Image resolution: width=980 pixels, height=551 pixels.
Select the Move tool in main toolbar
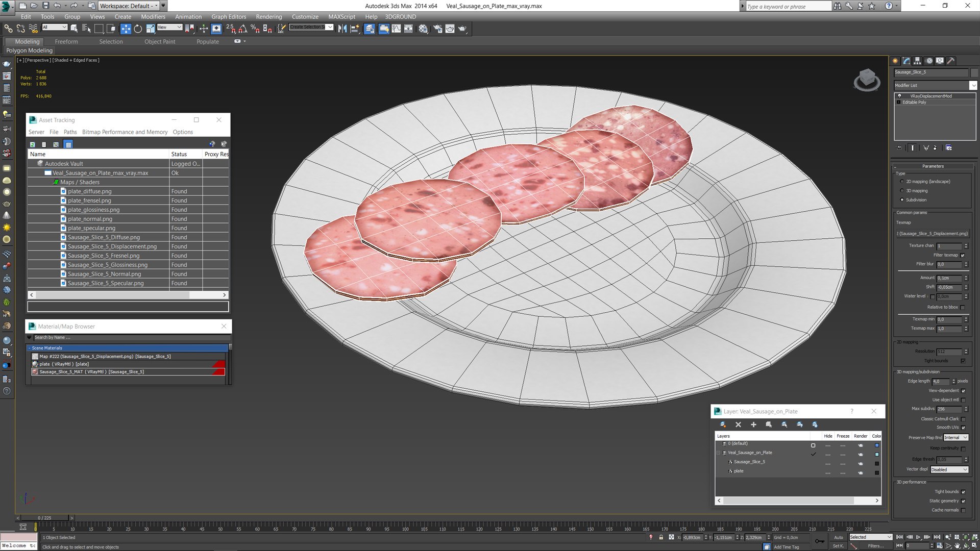[126, 29]
